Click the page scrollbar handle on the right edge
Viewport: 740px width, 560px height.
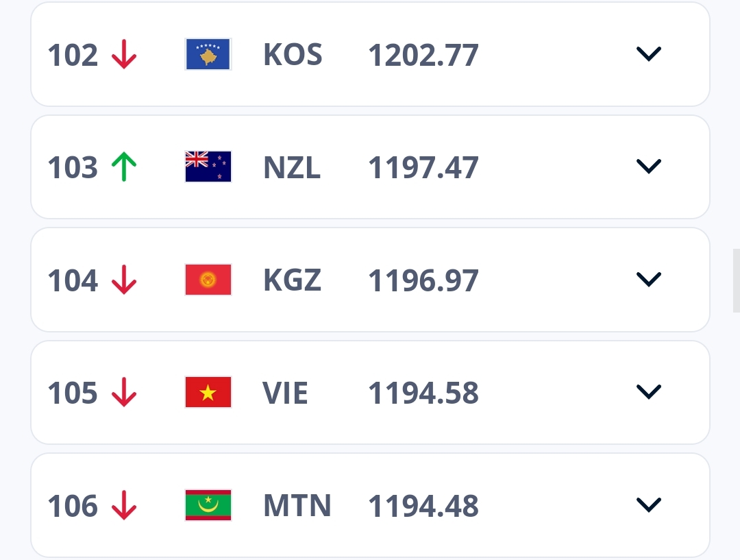(736, 280)
